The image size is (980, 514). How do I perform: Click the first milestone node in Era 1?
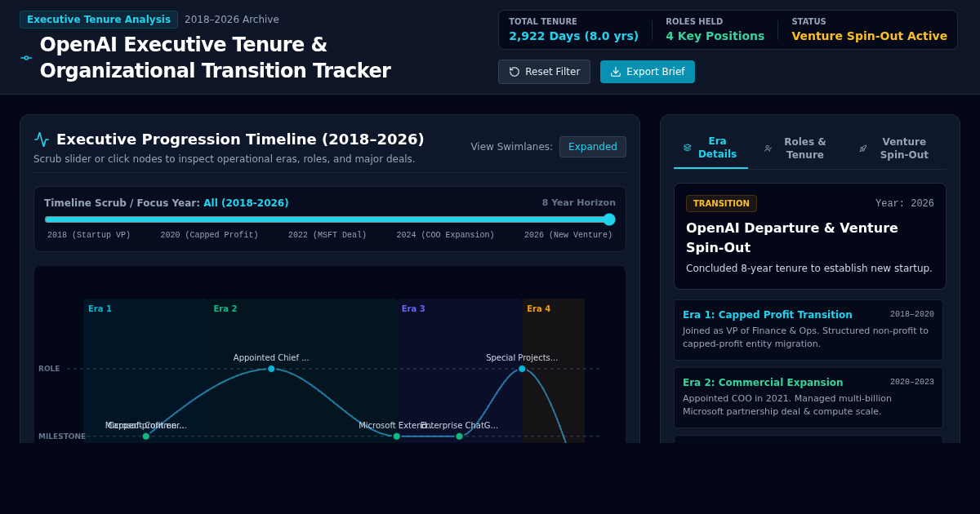(x=146, y=436)
